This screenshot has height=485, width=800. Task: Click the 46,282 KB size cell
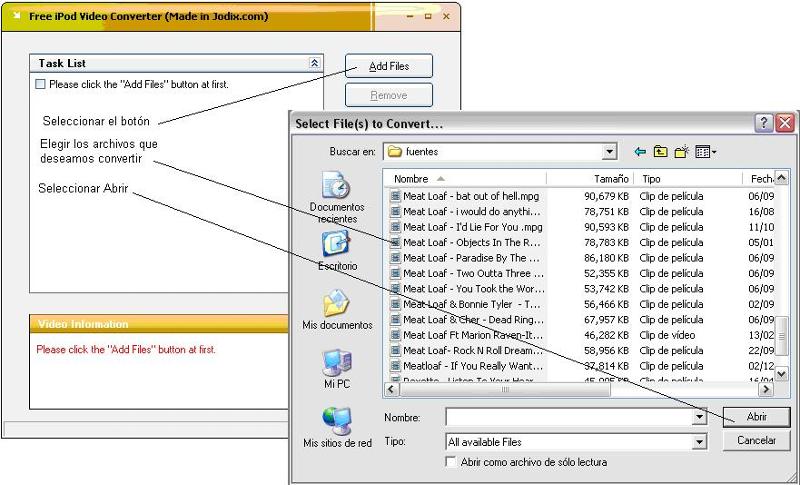pyautogui.click(x=606, y=335)
